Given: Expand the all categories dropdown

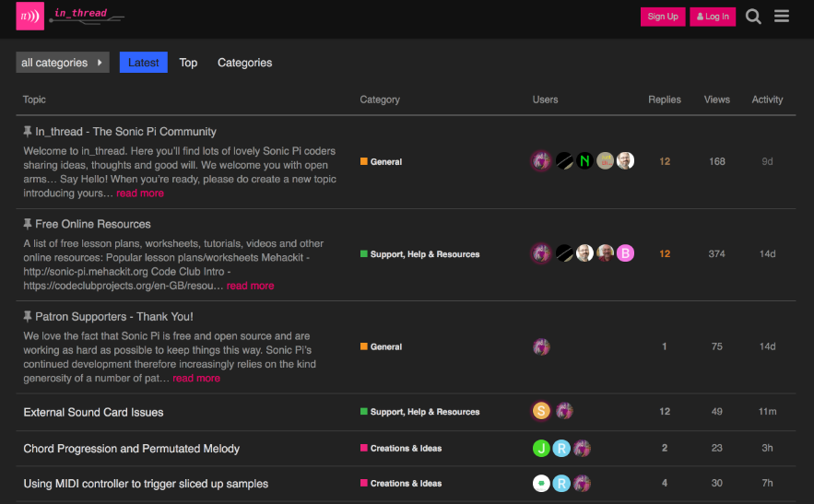Looking at the screenshot, I should coord(63,63).
